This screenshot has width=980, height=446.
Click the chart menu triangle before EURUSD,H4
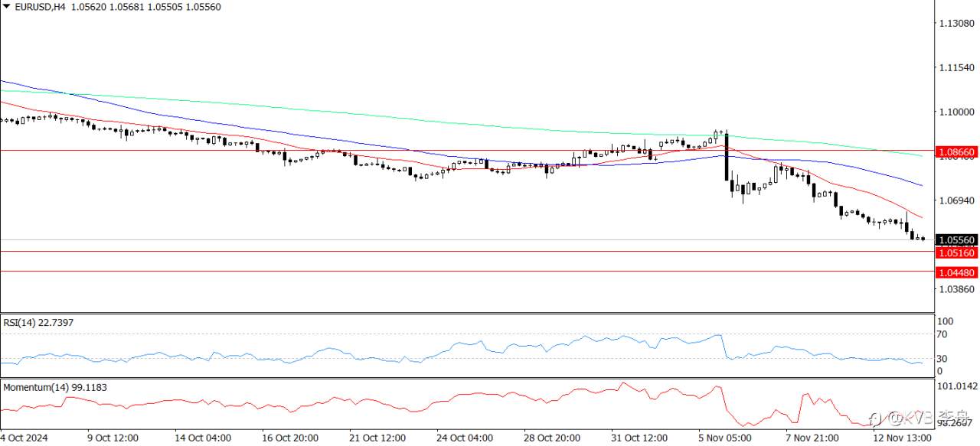click(x=6, y=6)
